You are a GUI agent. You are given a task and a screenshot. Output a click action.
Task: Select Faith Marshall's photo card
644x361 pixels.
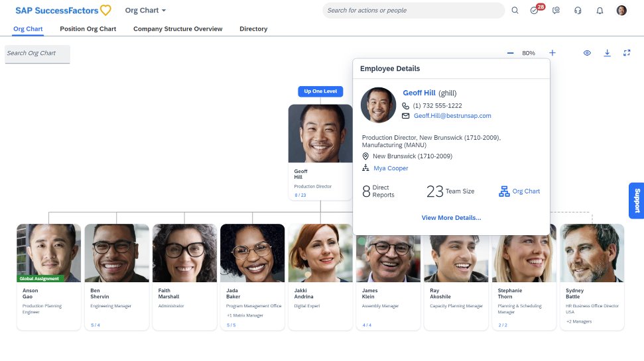point(184,253)
